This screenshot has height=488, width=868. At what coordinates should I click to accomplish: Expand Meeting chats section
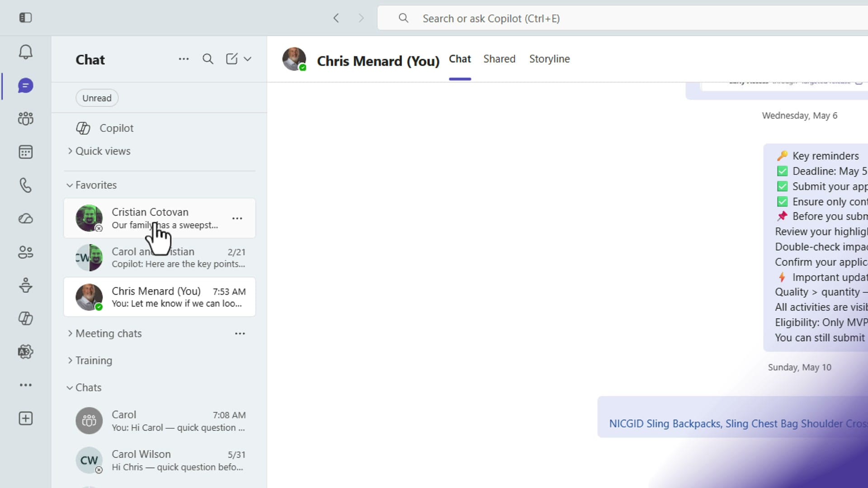104,333
